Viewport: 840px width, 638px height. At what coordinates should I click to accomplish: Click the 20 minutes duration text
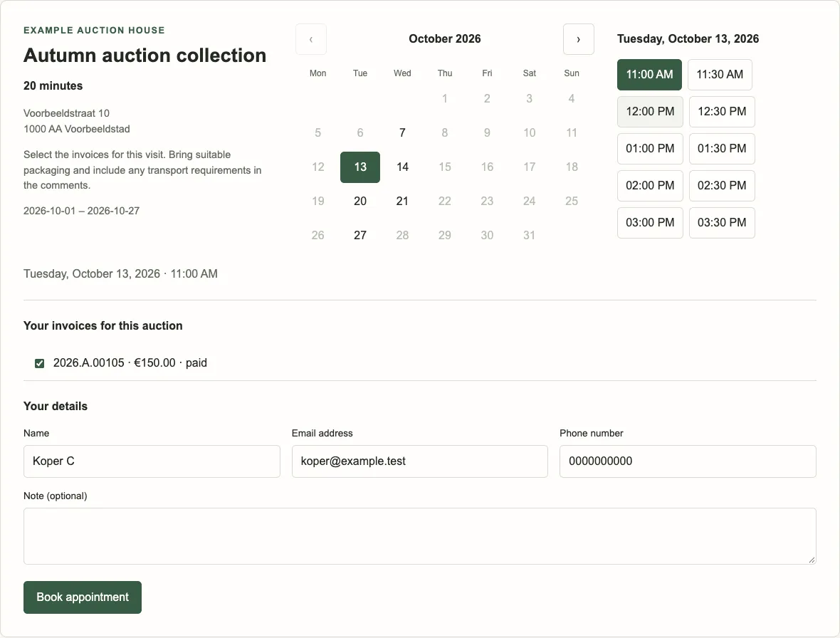point(53,85)
